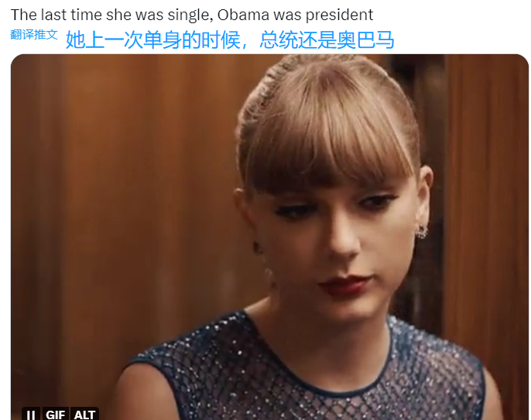The height and width of the screenshot is (420, 531).
Task: Click the word single in tweet
Action: click(190, 15)
